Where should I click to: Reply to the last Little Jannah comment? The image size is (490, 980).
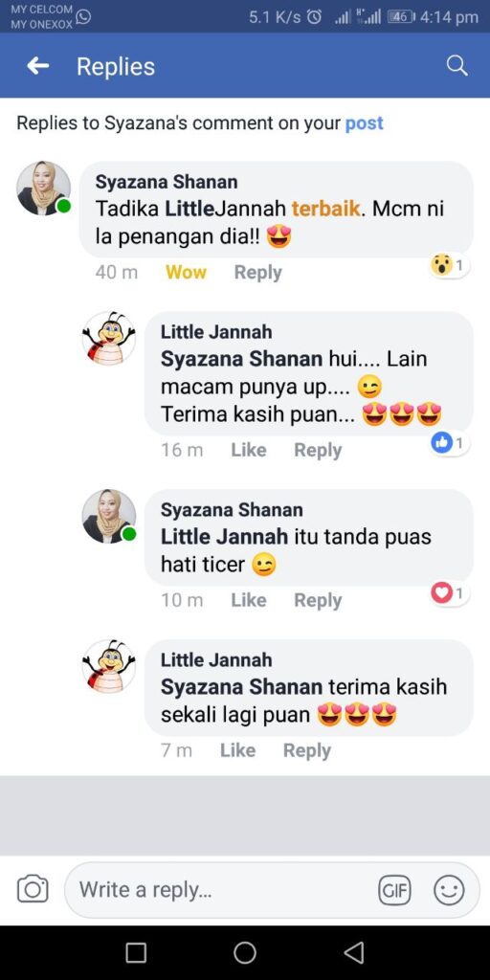coord(307,750)
